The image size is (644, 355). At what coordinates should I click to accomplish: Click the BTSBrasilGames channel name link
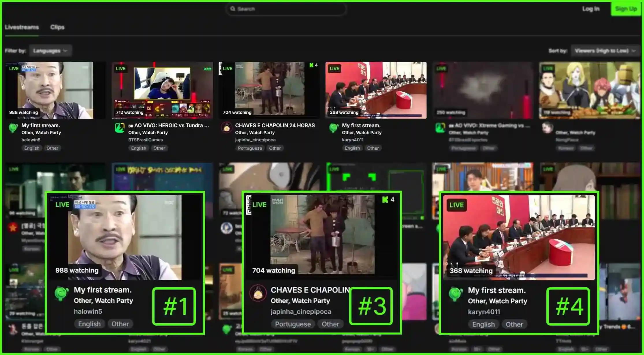tap(146, 140)
